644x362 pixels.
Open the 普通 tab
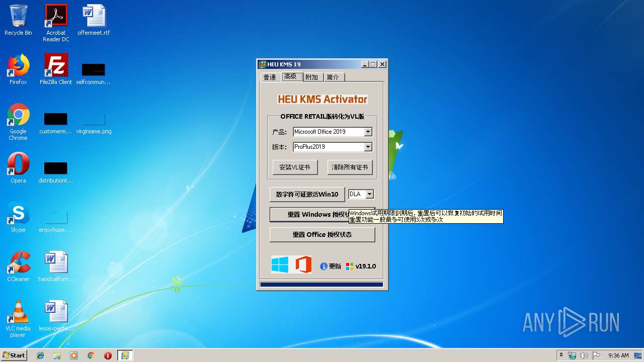tap(270, 77)
